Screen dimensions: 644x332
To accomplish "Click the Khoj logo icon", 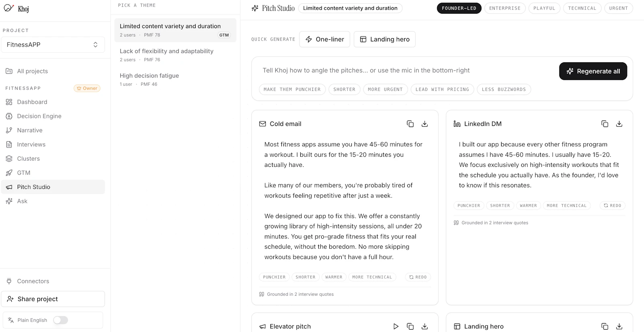I will coord(9,8).
